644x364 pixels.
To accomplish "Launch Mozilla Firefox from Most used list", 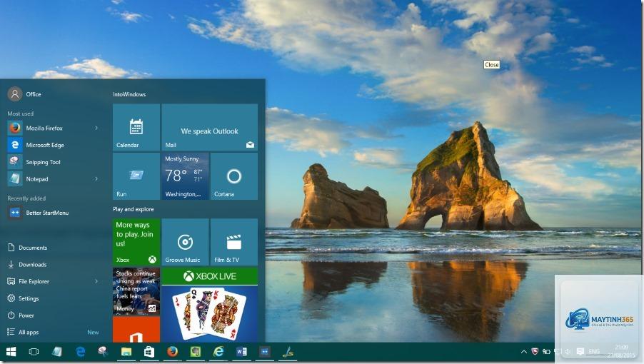I will [54, 128].
